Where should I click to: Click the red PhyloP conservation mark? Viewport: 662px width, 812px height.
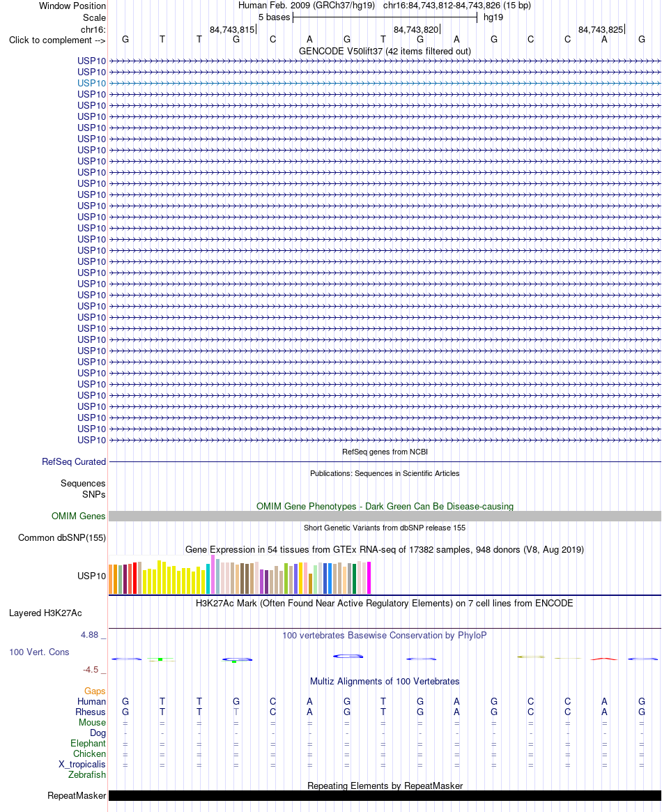tap(604, 659)
